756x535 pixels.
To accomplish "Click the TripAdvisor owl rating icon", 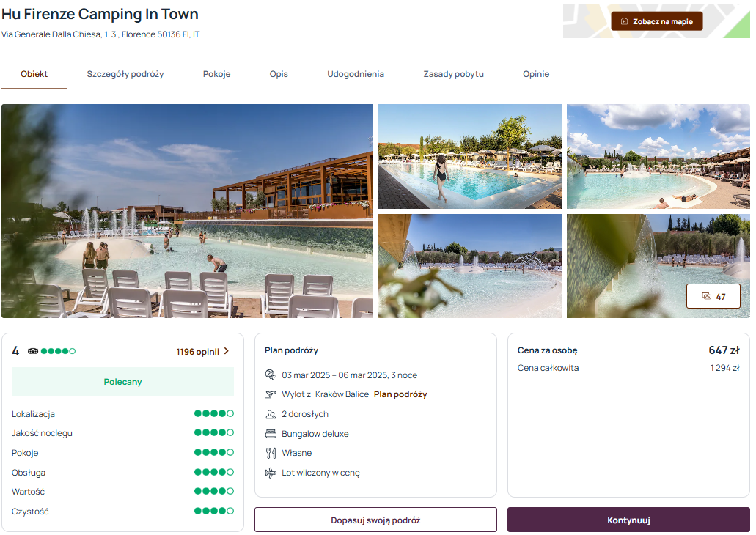I will click(33, 351).
